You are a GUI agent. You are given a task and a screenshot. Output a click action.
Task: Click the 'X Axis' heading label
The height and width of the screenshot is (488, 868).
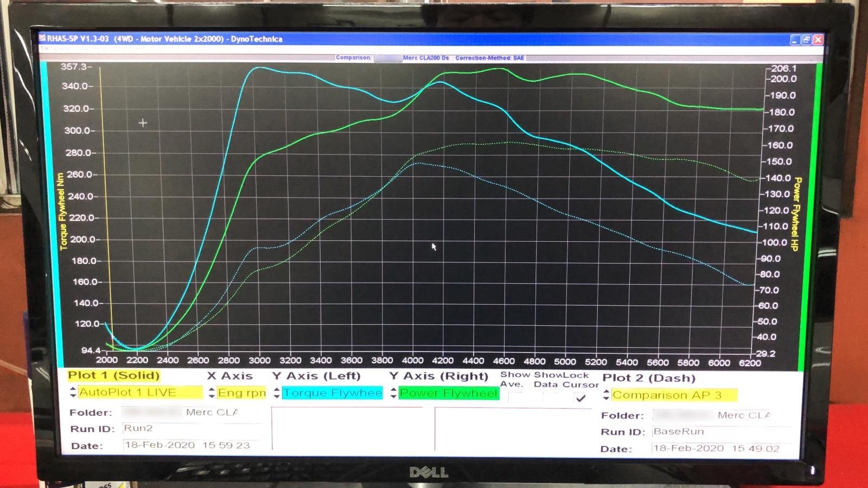[230, 376]
